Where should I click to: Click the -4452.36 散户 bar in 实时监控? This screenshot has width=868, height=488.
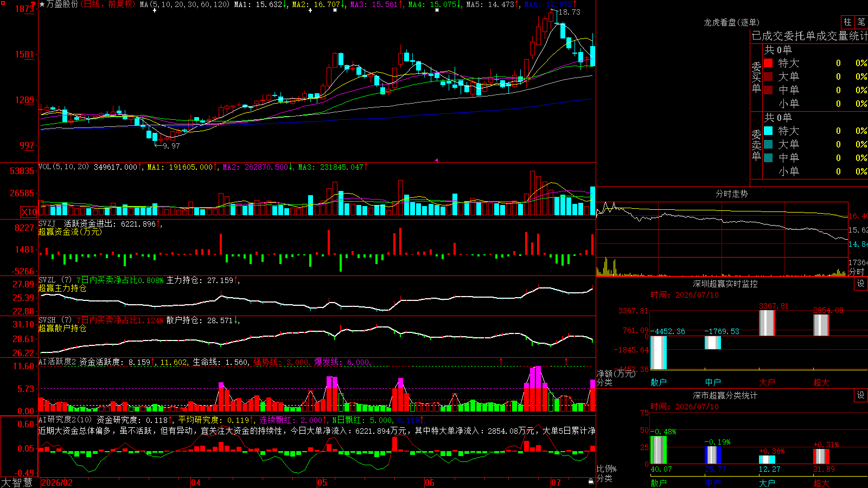pos(659,352)
